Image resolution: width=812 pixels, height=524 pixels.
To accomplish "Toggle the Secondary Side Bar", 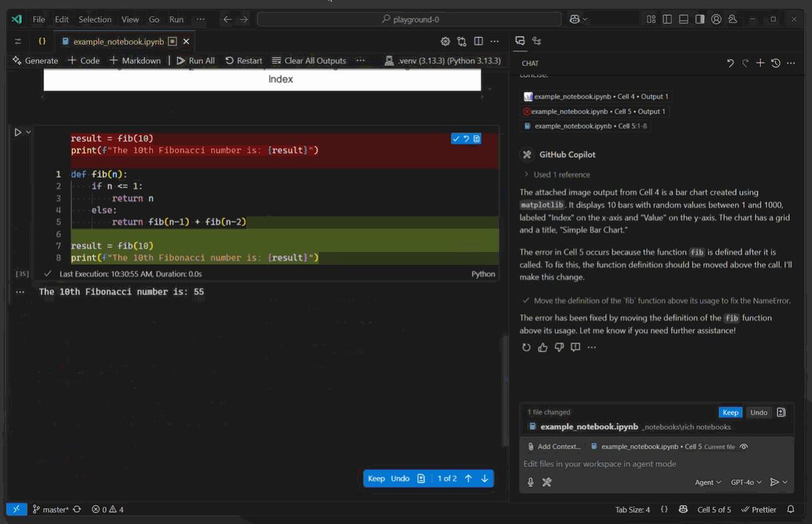I will click(x=700, y=19).
